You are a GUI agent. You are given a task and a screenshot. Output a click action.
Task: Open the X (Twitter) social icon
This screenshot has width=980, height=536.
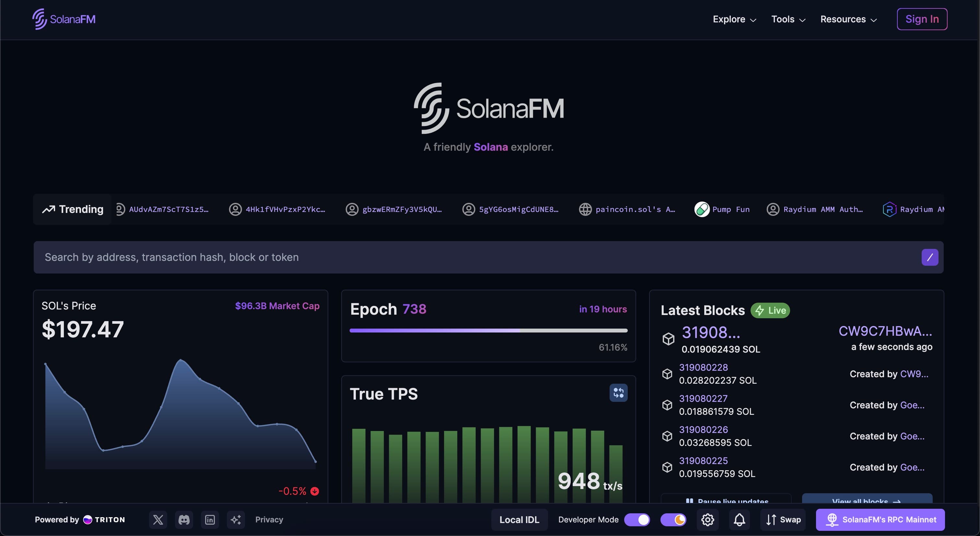tap(158, 520)
